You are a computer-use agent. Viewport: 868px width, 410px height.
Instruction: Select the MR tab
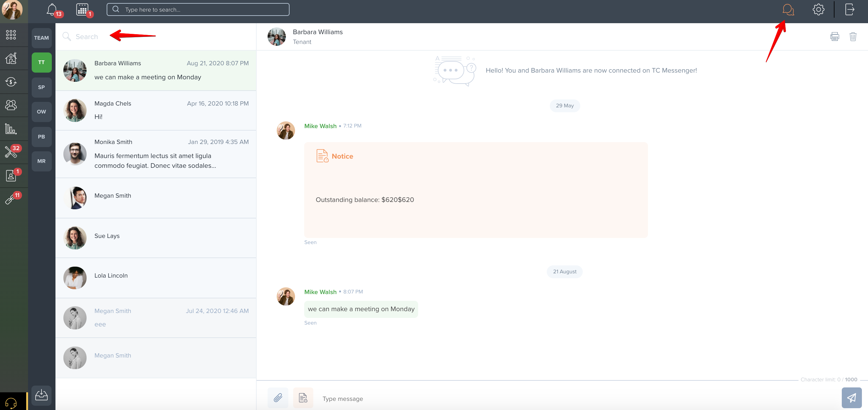tap(41, 161)
